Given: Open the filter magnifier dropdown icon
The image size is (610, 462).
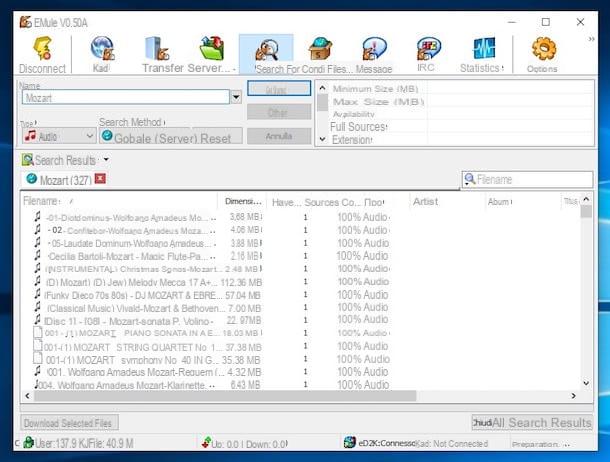Looking at the screenshot, I should (470, 179).
